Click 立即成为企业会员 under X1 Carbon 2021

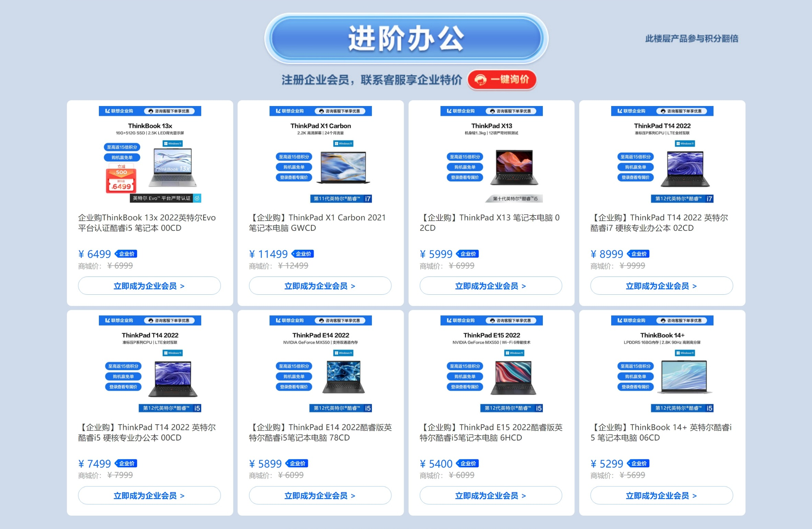[x=320, y=286]
